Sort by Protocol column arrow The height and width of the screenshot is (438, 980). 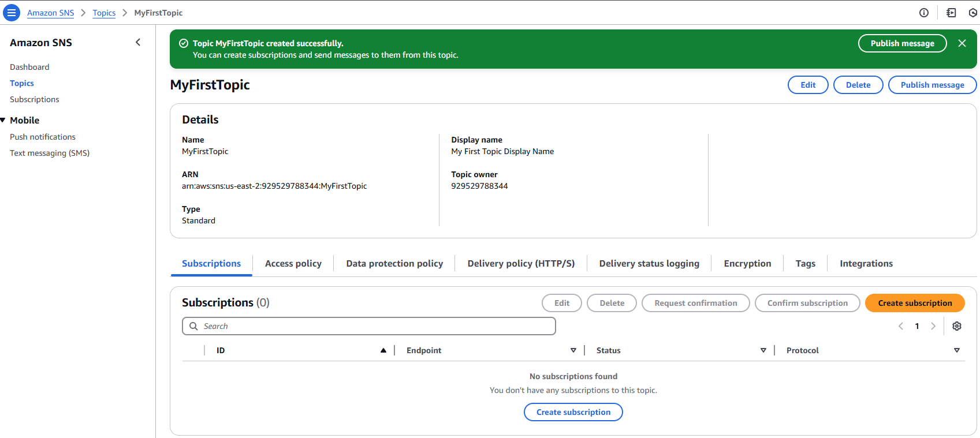point(957,350)
